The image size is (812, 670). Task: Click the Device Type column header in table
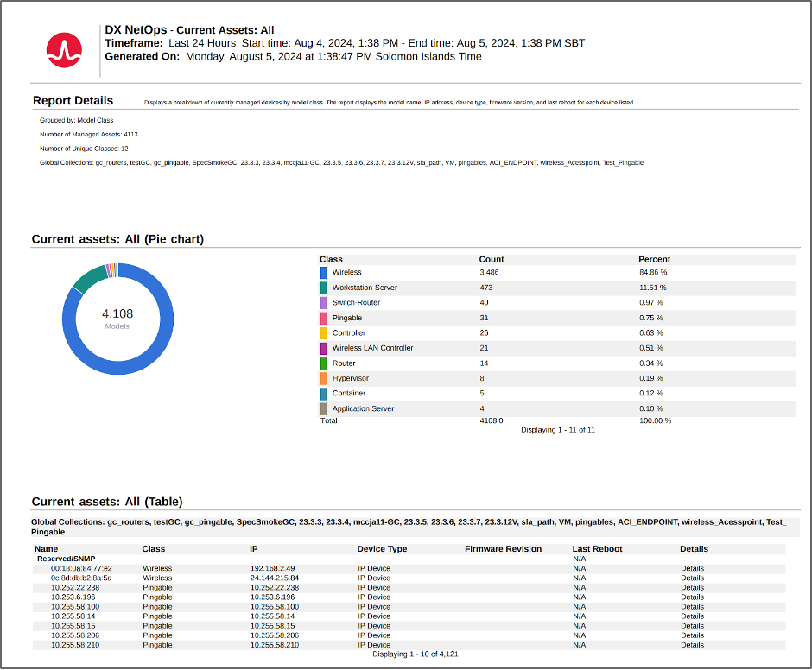(382, 549)
